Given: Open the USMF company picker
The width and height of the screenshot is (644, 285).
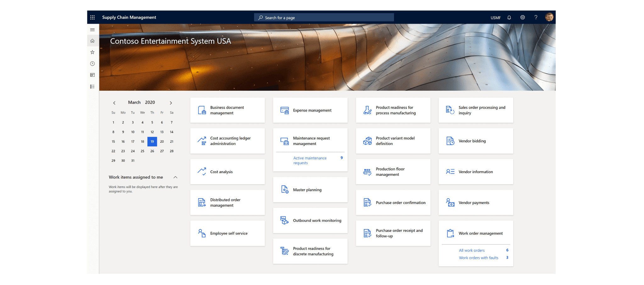Looking at the screenshot, I should click(496, 18).
